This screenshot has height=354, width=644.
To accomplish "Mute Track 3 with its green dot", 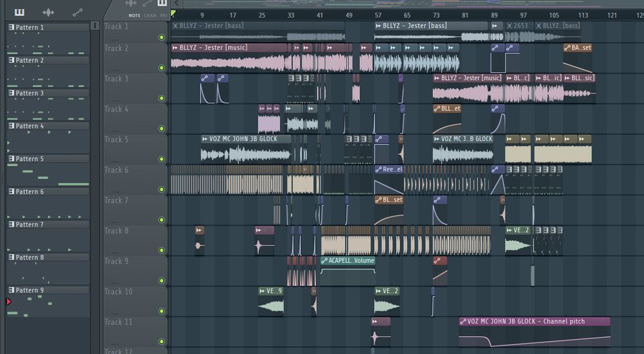I will click(162, 98).
